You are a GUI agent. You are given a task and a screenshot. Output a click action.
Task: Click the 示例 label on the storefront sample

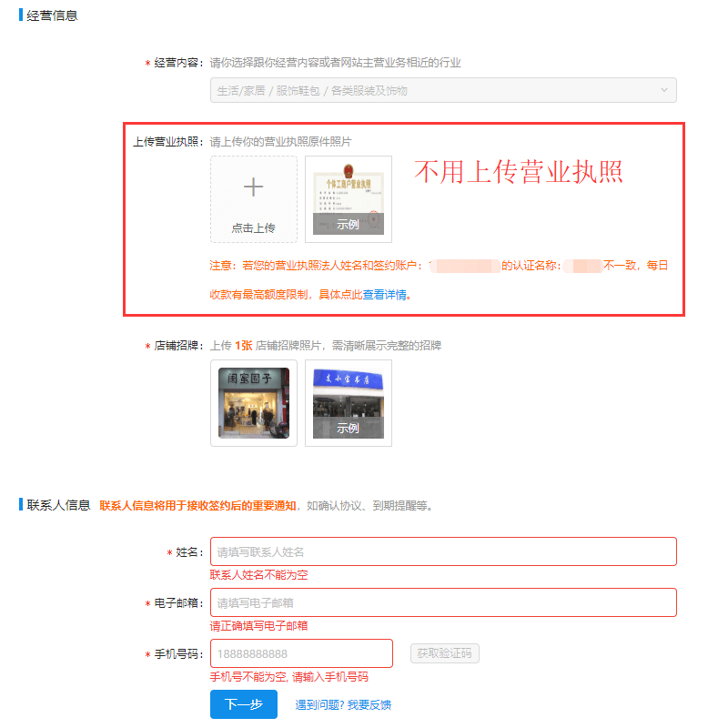point(348,428)
